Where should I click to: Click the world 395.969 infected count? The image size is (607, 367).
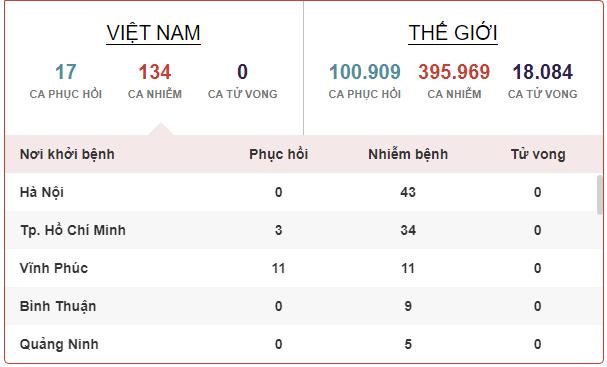(x=454, y=72)
